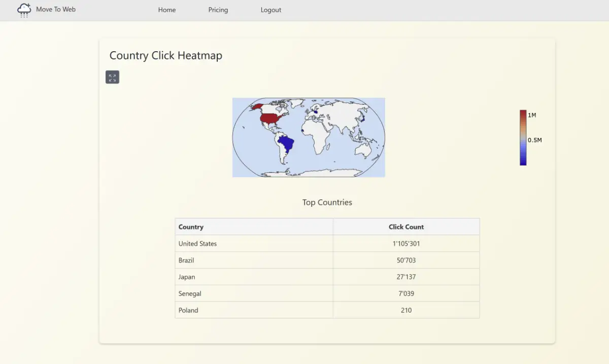Viewport: 609px width, 364px height.
Task: Click the Move To Web brand name
Action: pos(56,9)
